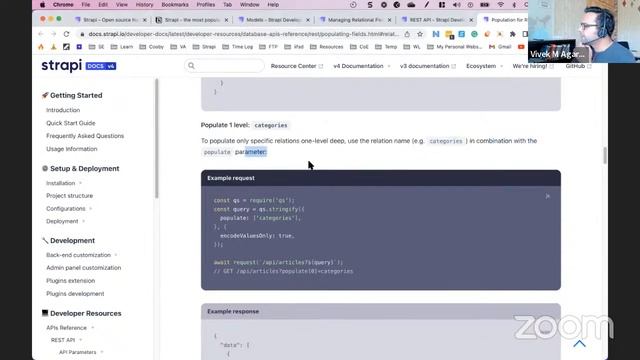
Task: Open the Apple menu
Action: coord(42,5)
